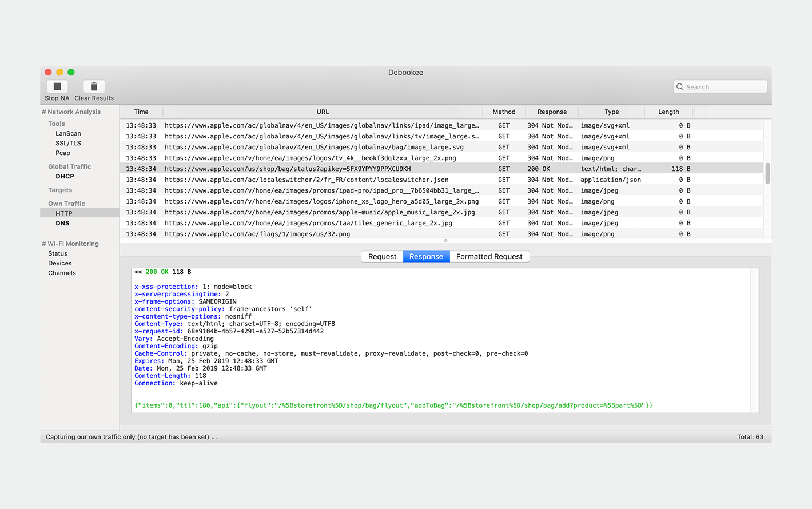
Task: Click the yellow minimize window button
Action: pyautogui.click(x=59, y=72)
